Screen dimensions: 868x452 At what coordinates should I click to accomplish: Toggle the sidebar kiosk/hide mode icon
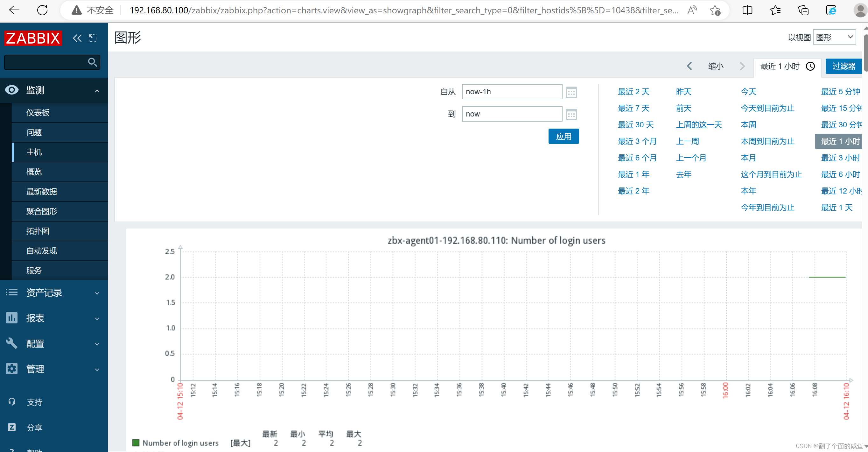(x=92, y=38)
